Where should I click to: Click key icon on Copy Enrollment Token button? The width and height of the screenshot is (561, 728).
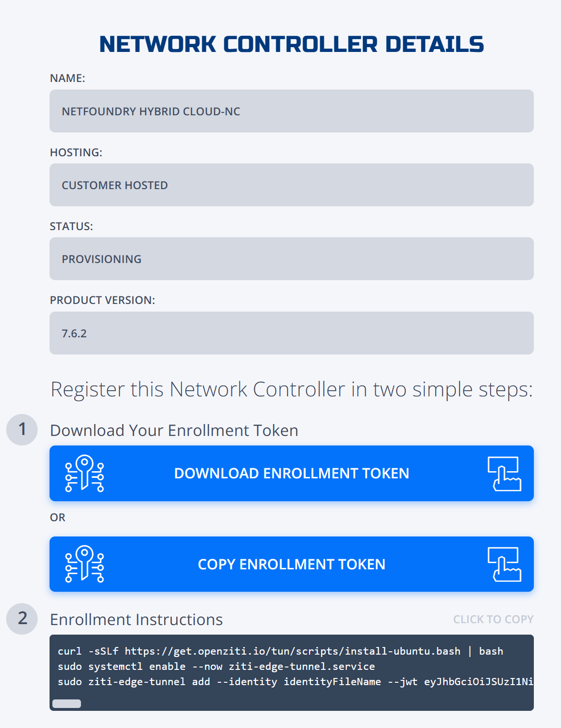coord(84,564)
